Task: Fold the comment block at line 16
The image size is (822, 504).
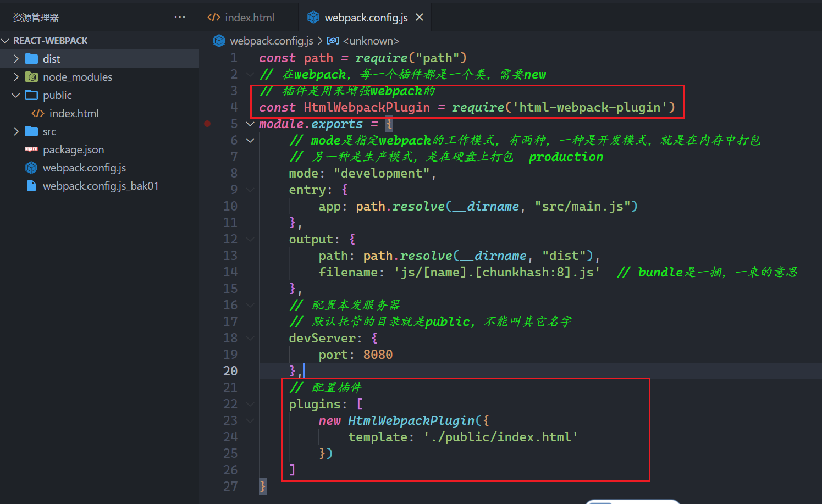Action: (250, 305)
